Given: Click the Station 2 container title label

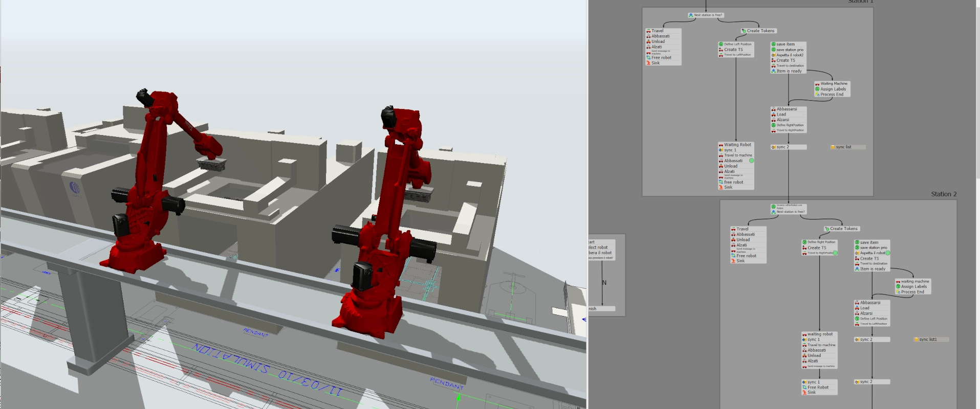Looking at the screenshot, I should 944,194.
